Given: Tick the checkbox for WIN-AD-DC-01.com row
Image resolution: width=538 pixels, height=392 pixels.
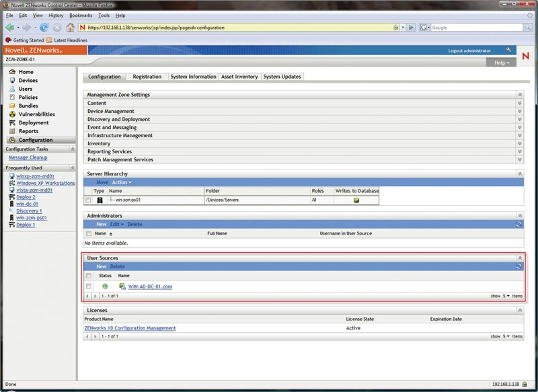Looking at the screenshot, I should coord(89,286).
